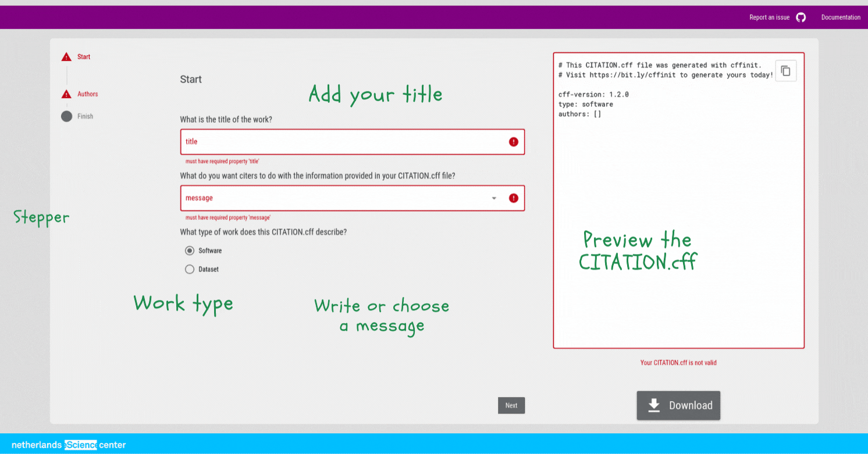Open the GitHub repository icon in the header
The height and width of the screenshot is (454, 868).
pos(801,17)
